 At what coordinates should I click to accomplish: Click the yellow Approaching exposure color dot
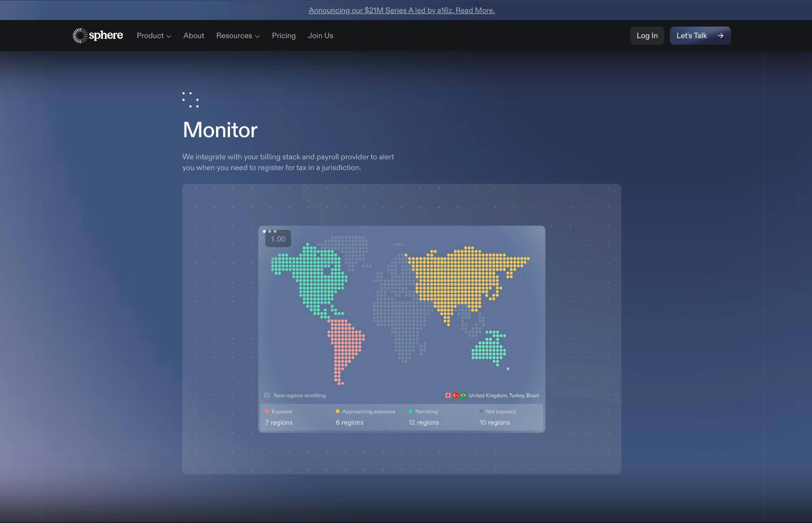pyautogui.click(x=338, y=411)
